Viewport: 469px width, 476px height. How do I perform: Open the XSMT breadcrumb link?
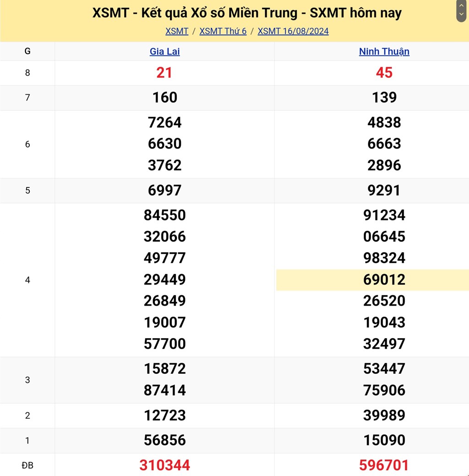[177, 31]
